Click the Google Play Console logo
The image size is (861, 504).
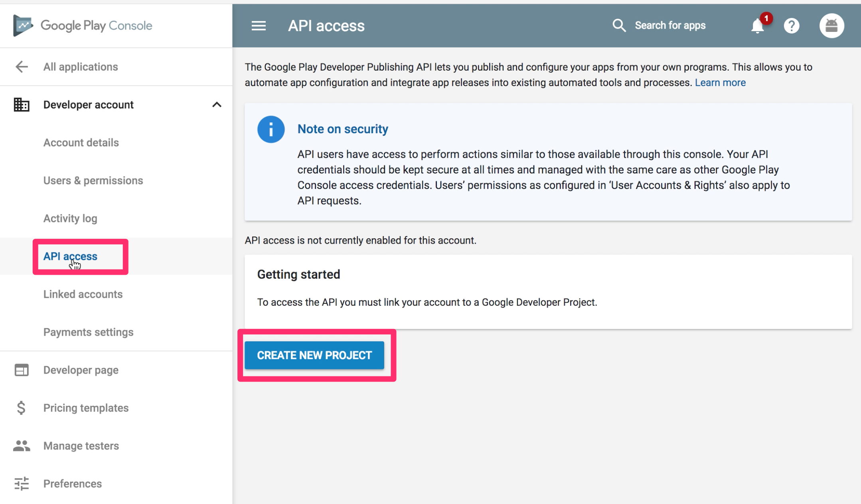click(x=83, y=26)
